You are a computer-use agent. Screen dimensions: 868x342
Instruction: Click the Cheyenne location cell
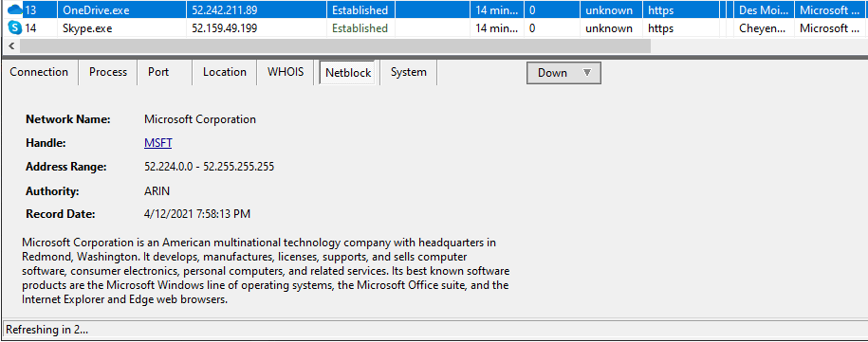pyautogui.click(x=763, y=27)
